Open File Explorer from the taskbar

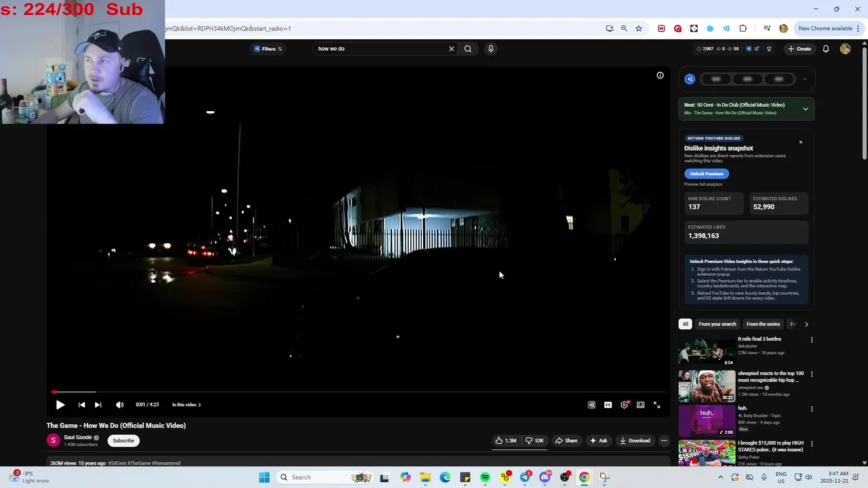tap(425, 477)
